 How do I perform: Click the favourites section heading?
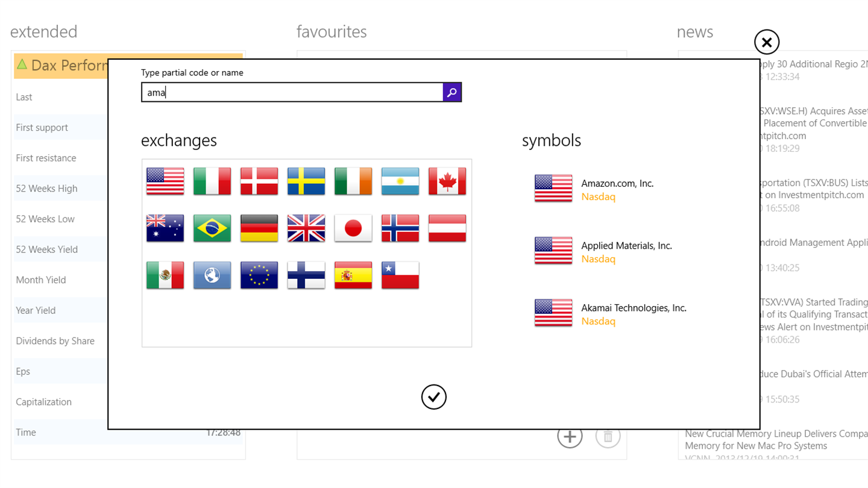[x=332, y=31]
